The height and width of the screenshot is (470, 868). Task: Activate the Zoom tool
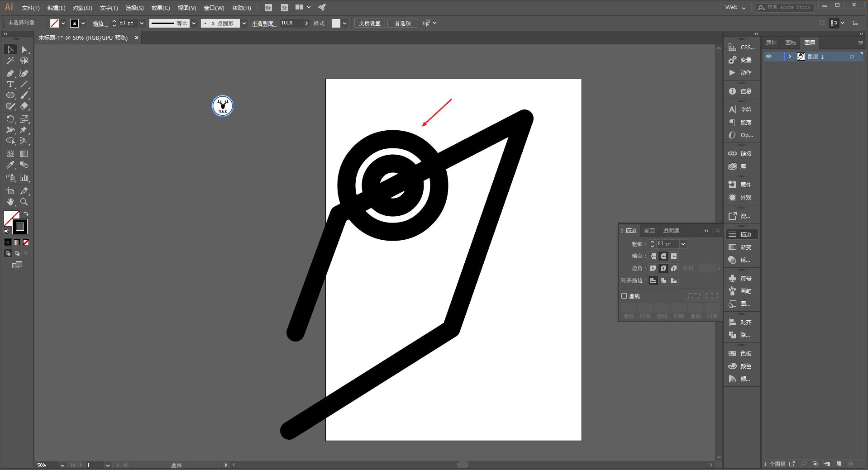point(24,202)
